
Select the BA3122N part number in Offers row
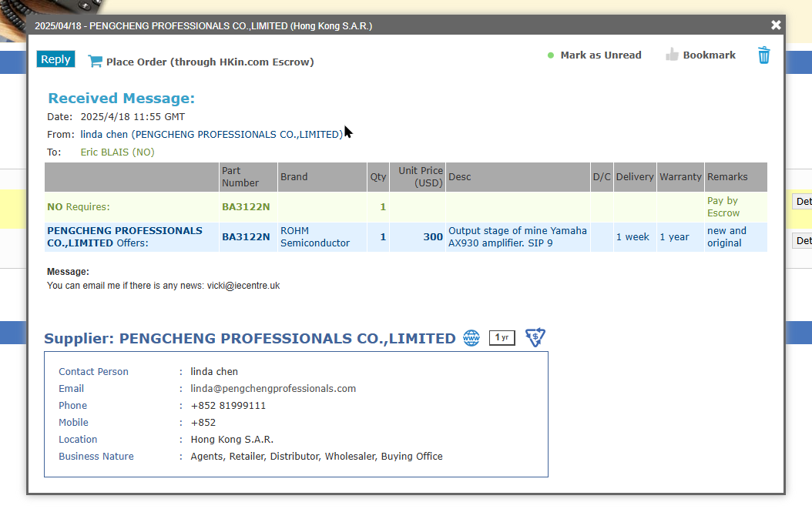pyautogui.click(x=246, y=237)
